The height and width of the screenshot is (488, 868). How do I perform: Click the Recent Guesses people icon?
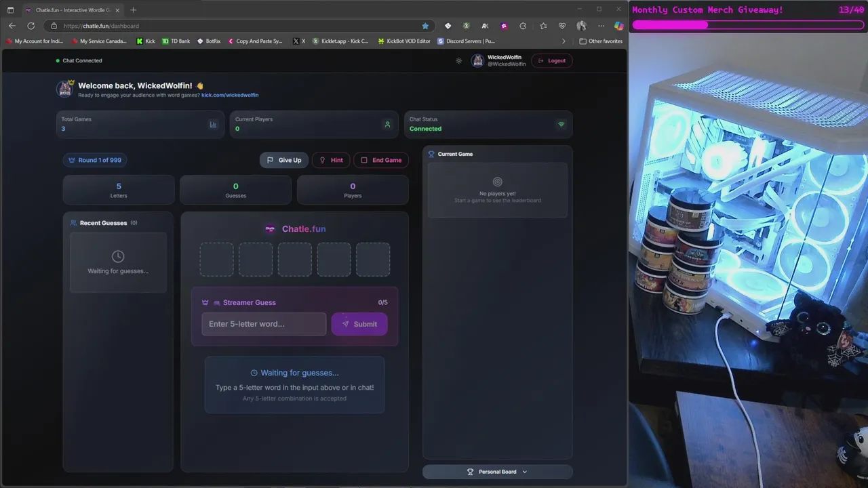[x=73, y=223]
